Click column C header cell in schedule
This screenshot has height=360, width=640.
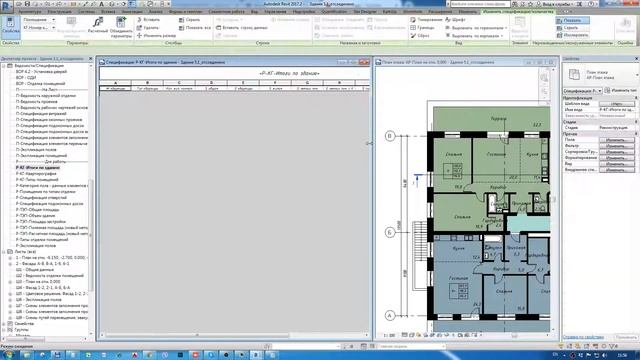pyautogui.click(x=179, y=82)
